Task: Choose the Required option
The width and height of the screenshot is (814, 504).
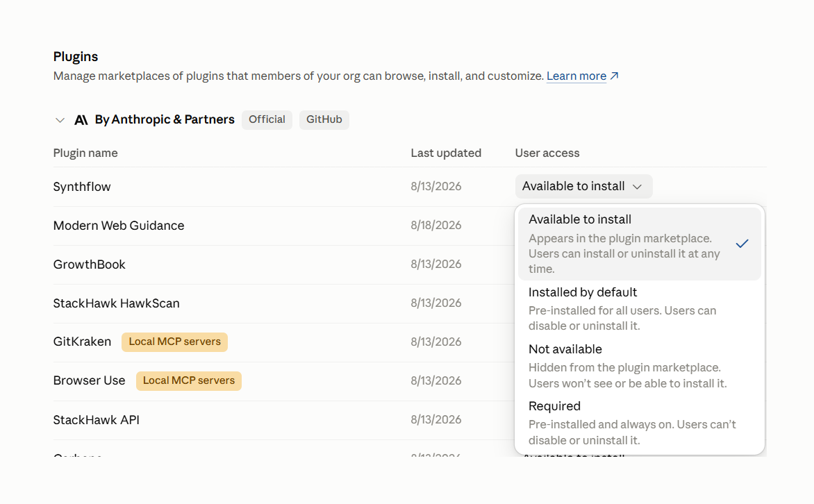Action: click(640, 423)
